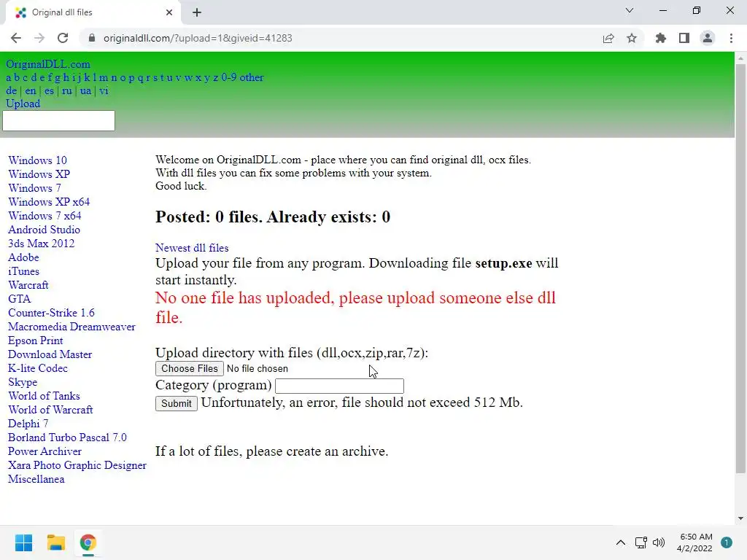Open the Warcraft category
The height and width of the screenshot is (560, 747).
(x=28, y=285)
